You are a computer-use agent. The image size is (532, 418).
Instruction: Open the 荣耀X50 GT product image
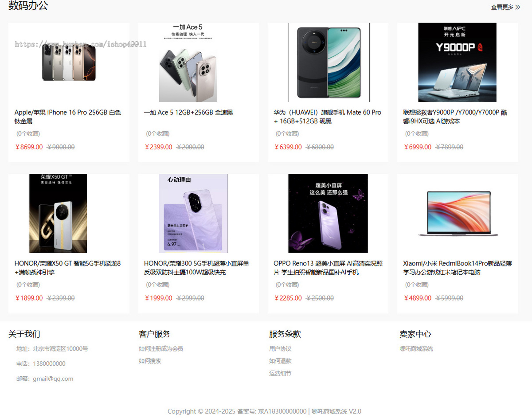pos(58,213)
